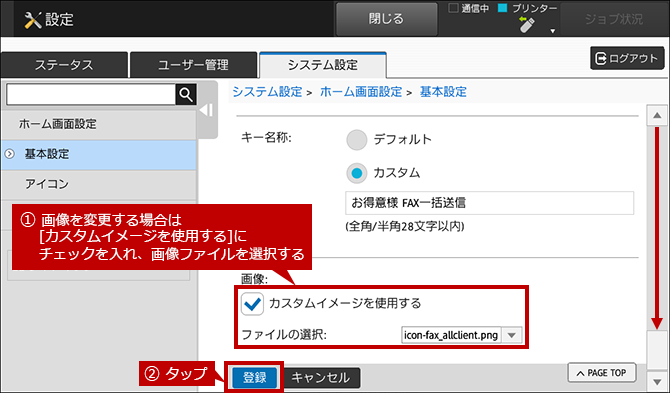The height and width of the screenshot is (393, 670).
Task: Click the ホーム画面設定 breadcrumb link
Action: [x=361, y=92]
